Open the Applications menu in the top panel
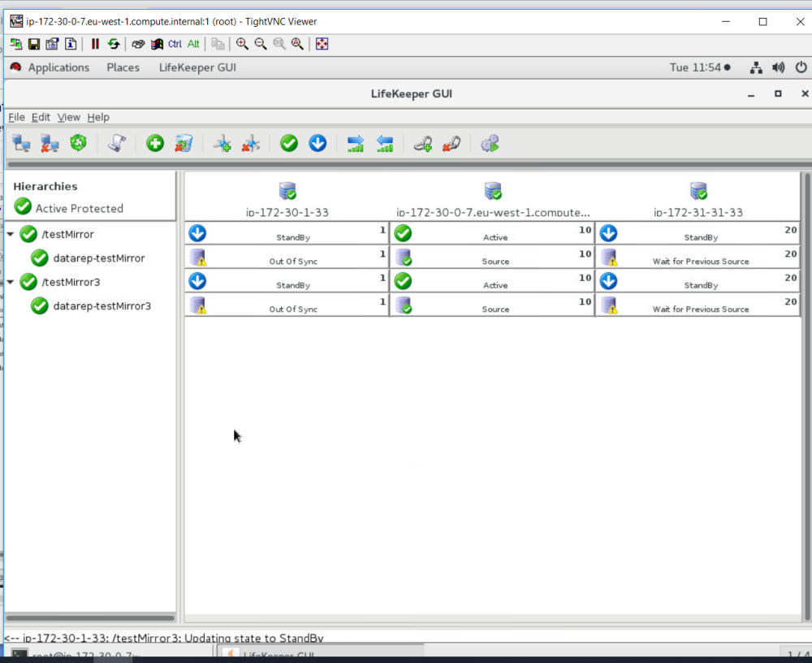812x663 pixels. coord(58,67)
